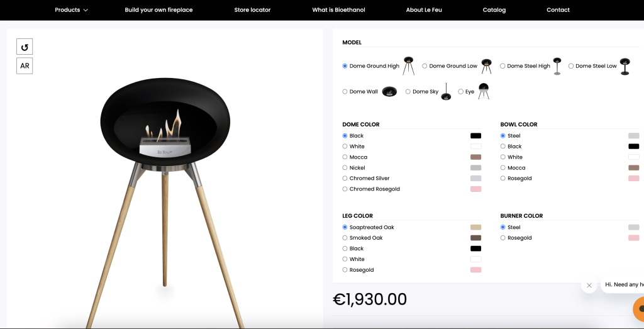Click the Dome Steel High model thumbnail
Screen dimensions: 644x329
tap(557, 65)
